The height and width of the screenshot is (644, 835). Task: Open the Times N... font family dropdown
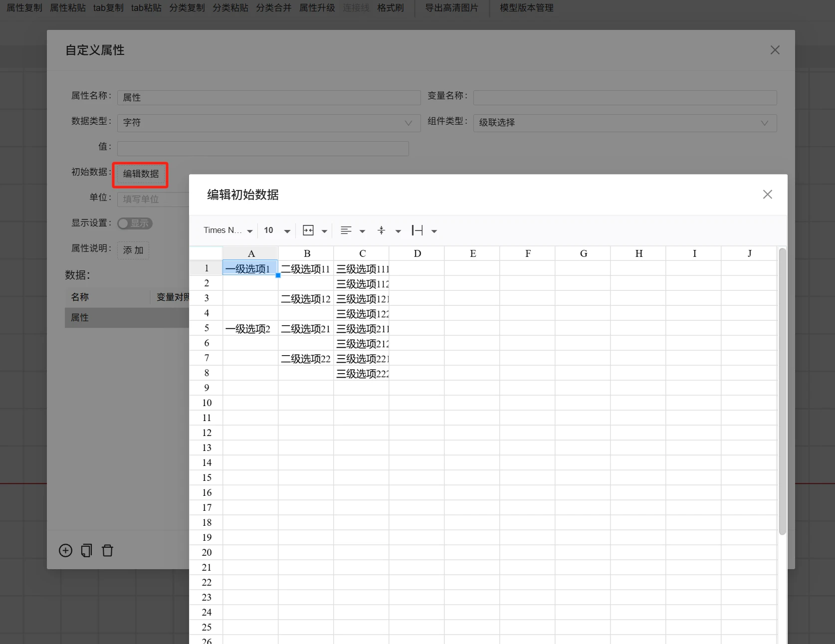[228, 230]
